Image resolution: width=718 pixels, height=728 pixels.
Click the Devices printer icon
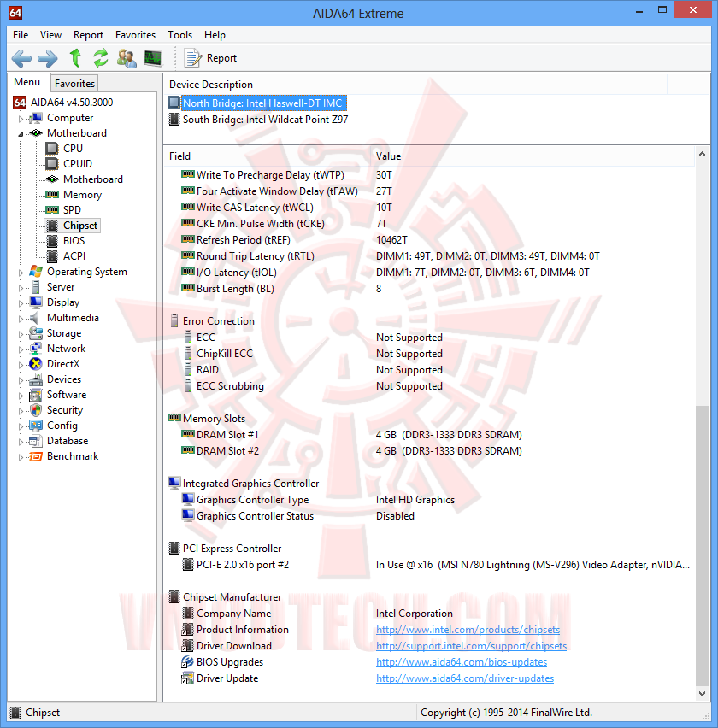click(36, 379)
